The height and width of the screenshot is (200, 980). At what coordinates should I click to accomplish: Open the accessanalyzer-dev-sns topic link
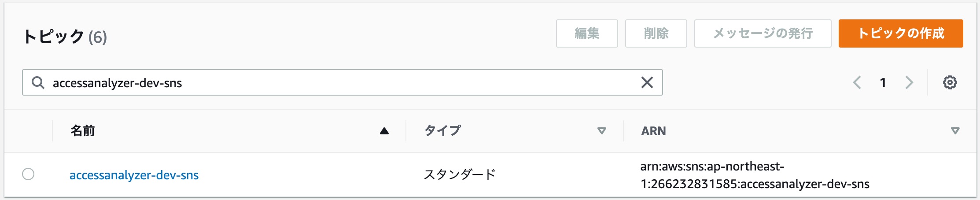pos(134,175)
